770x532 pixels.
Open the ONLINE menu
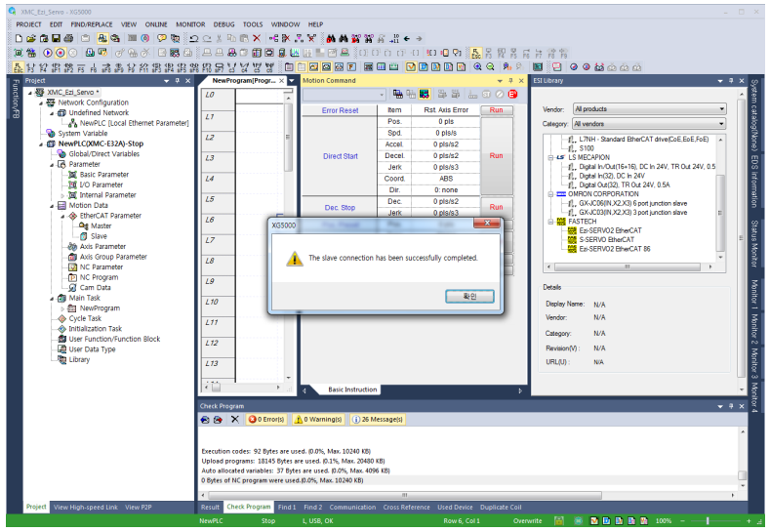pos(156,23)
